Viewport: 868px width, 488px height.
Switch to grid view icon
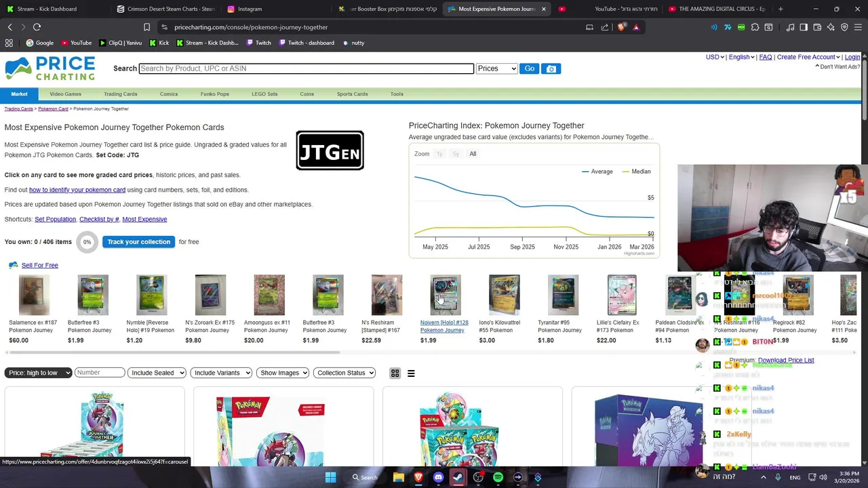pos(395,373)
